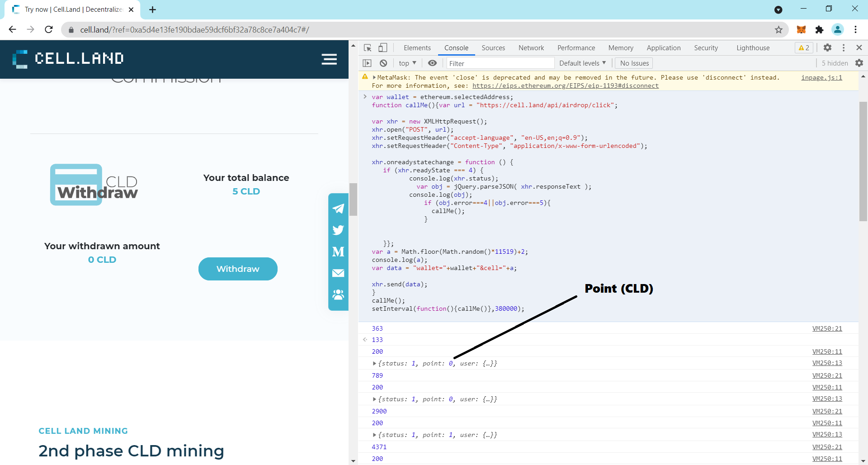Switch to the Elements tab
Viewport: 868px width, 465px height.
tap(417, 47)
